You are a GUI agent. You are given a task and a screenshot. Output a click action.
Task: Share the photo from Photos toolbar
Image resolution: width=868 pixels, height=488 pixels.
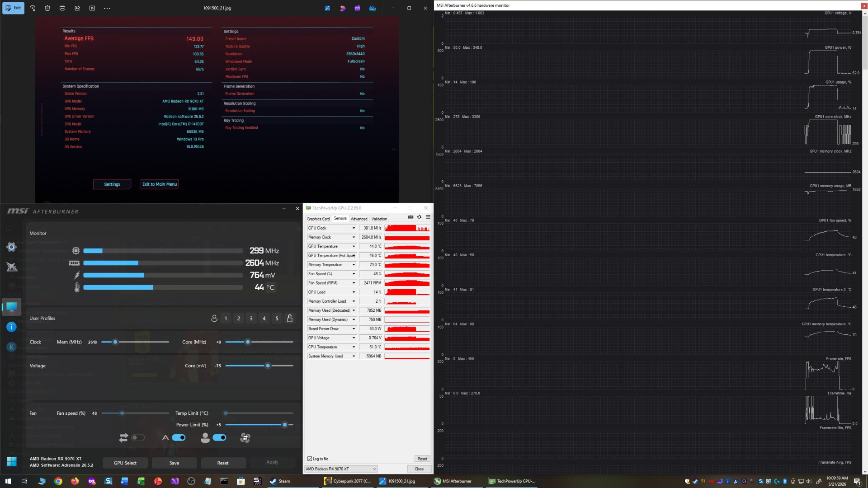click(77, 8)
